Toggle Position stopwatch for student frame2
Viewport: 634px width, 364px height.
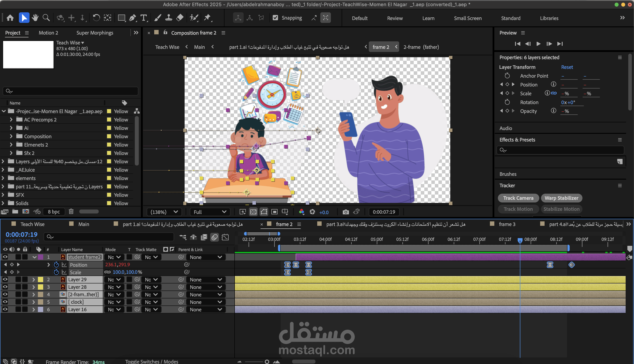tap(56, 265)
